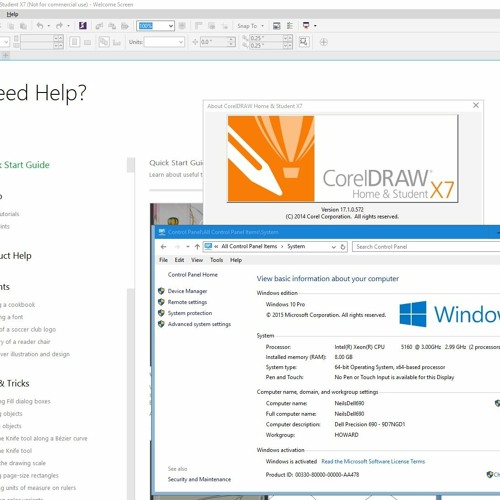Open Security and Maintenance link

[199, 479]
